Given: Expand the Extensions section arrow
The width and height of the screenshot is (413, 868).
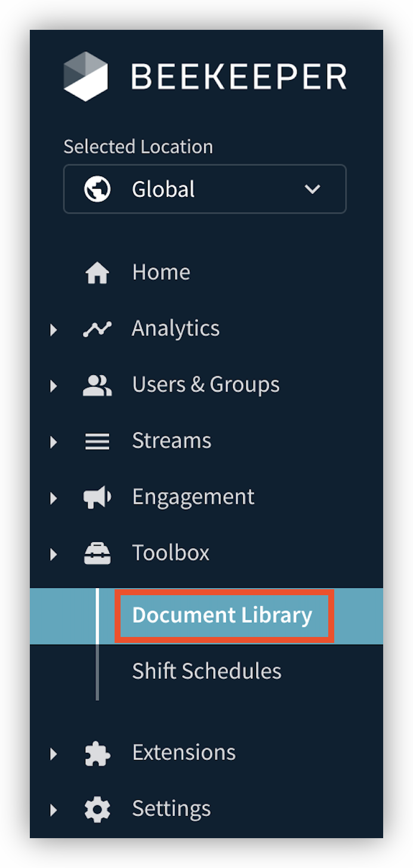Looking at the screenshot, I should point(54,753).
